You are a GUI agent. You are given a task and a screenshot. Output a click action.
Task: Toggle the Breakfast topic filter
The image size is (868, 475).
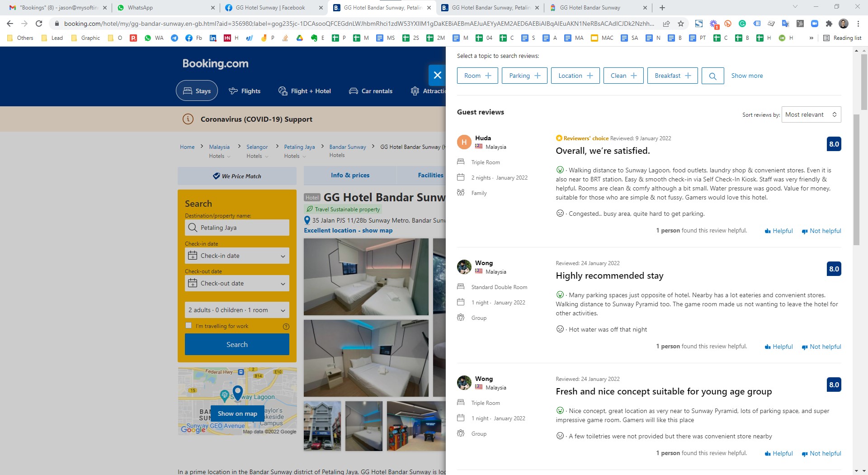672,76
